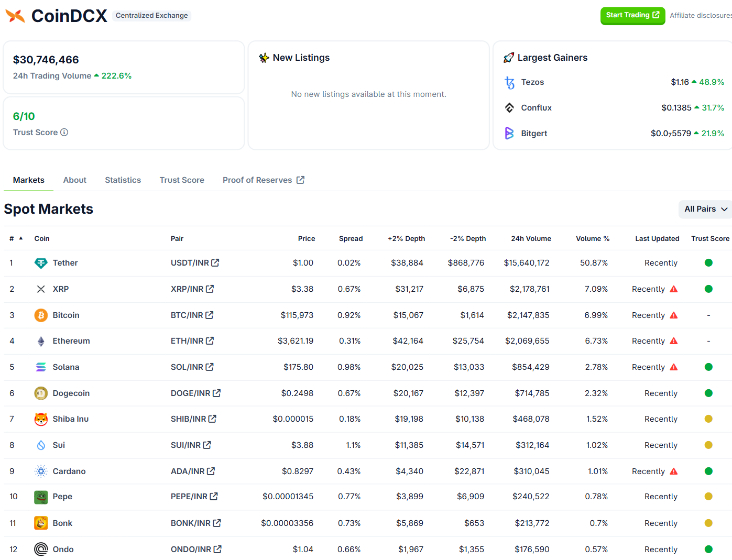Open the ONDO/INR pair link
732x560 pixels.
click(196, 550)
